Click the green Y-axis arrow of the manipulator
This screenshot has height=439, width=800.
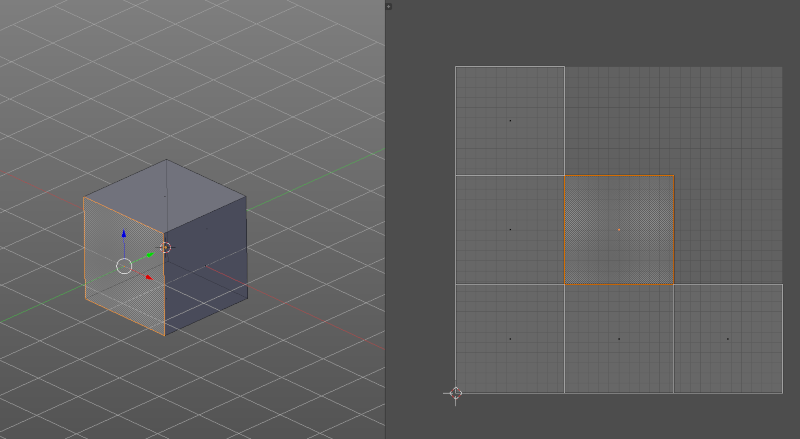coord(150,254)
